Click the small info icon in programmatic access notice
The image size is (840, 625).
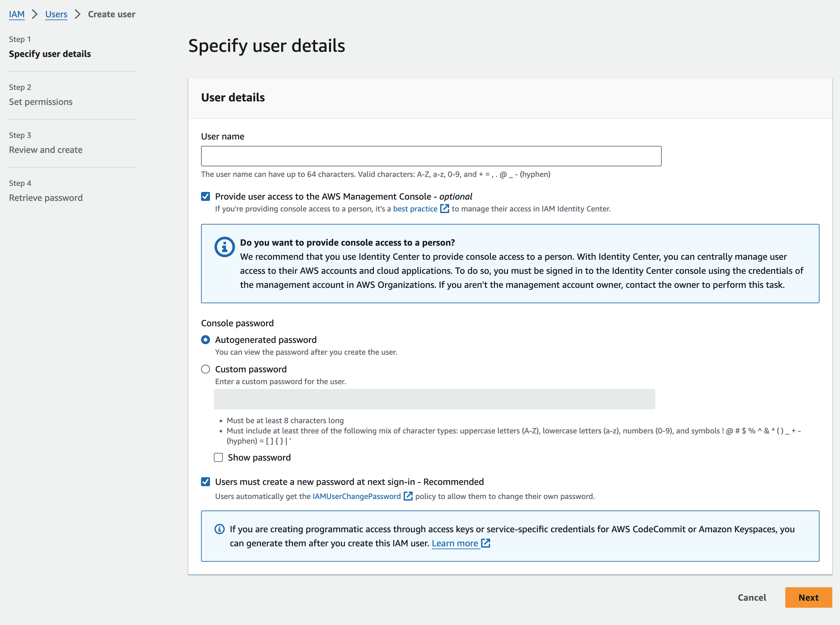[220, 529]
